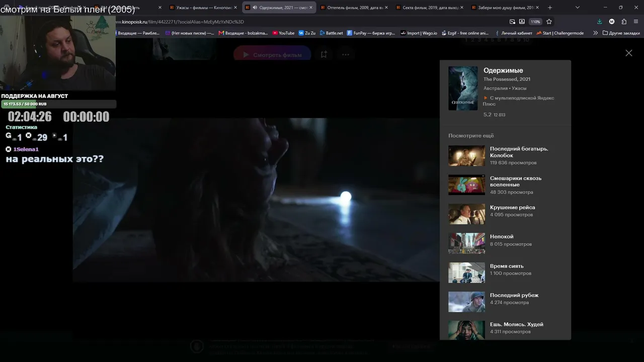Image resolution: width=644 pixels, height=362 pixels.
Task: Select the Последний рубеж thumbnail
Action: [x=466, y=302]
